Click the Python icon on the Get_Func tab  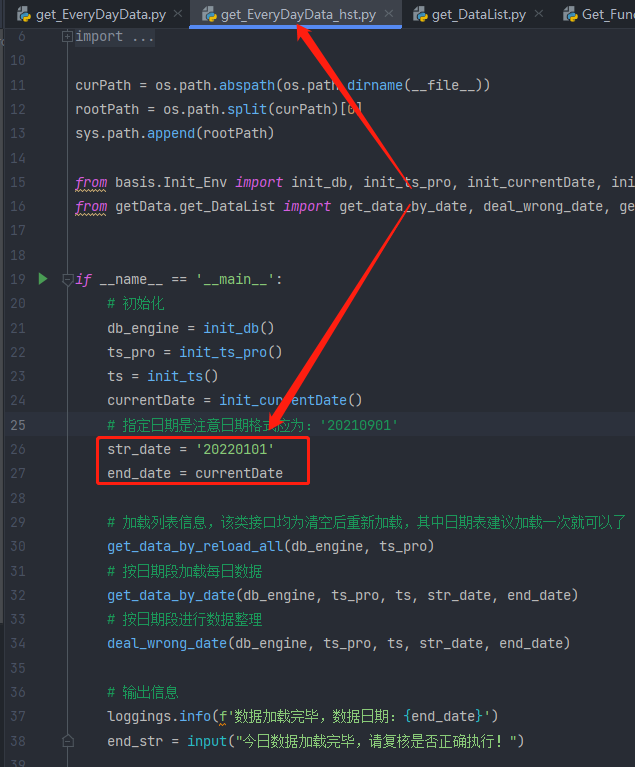click(x=570, y=14)
